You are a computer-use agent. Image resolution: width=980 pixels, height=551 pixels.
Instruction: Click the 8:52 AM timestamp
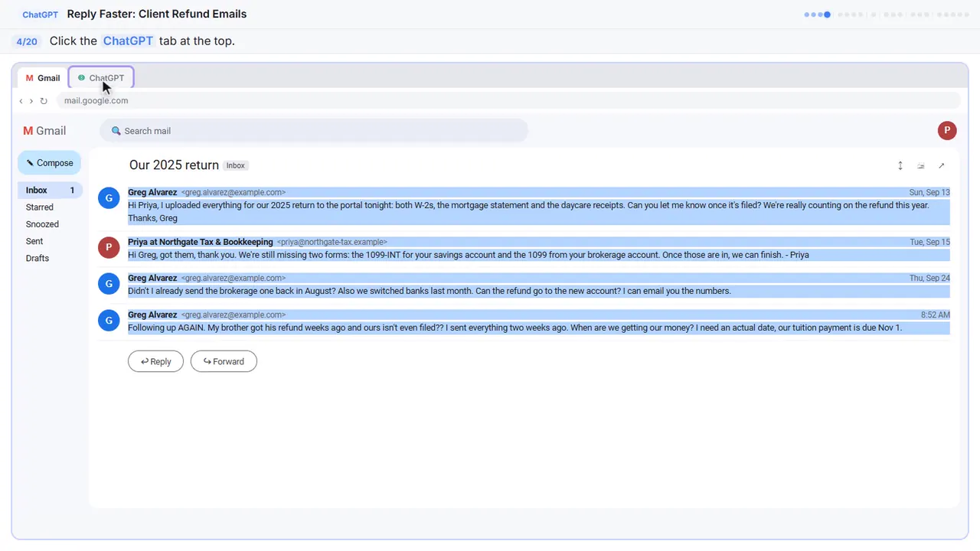(936, 315)
